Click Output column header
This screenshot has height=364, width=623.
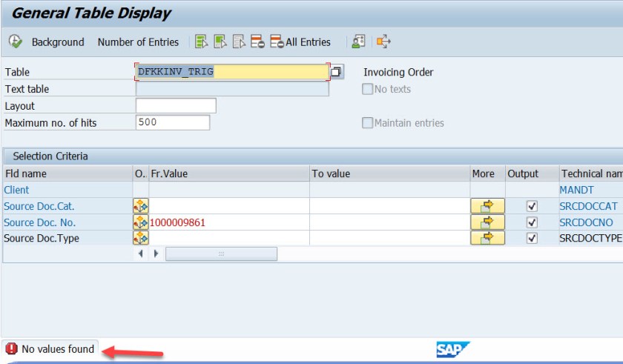tap(532, 173)
